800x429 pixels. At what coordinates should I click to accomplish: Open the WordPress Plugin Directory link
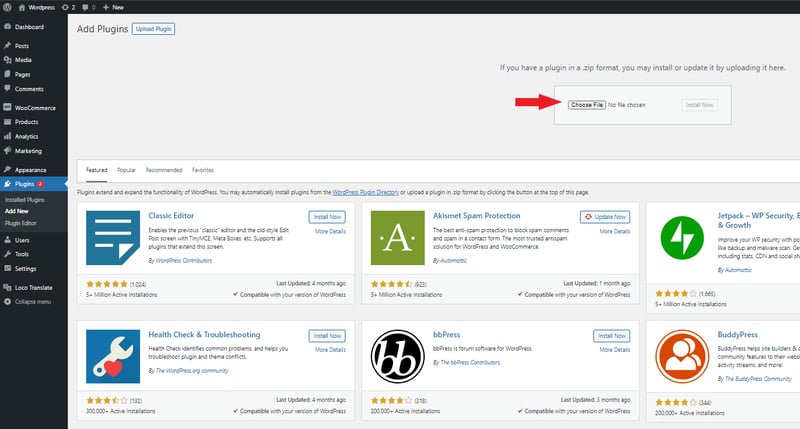tap(365, 192)
